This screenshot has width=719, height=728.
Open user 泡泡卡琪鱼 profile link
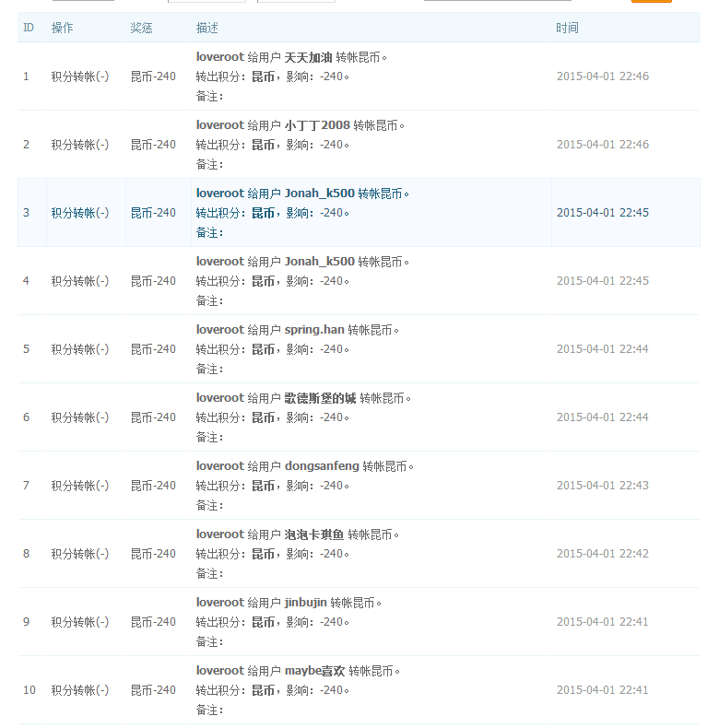click(314, 534)
